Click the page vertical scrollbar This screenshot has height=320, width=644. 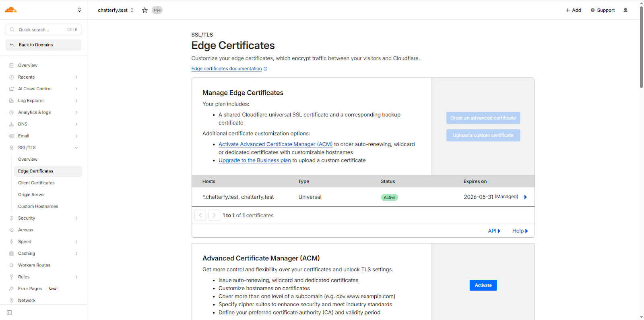coord(641,46)
